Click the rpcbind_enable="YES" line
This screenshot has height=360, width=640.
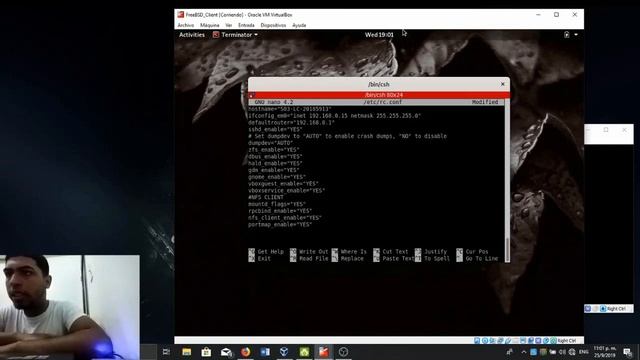click(x=280, y=211)
